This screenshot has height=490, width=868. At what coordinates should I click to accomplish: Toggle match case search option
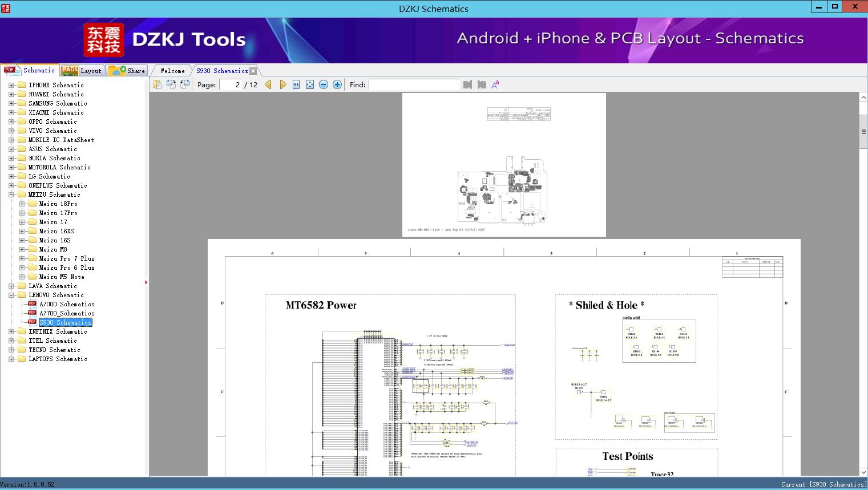point(495,84)
